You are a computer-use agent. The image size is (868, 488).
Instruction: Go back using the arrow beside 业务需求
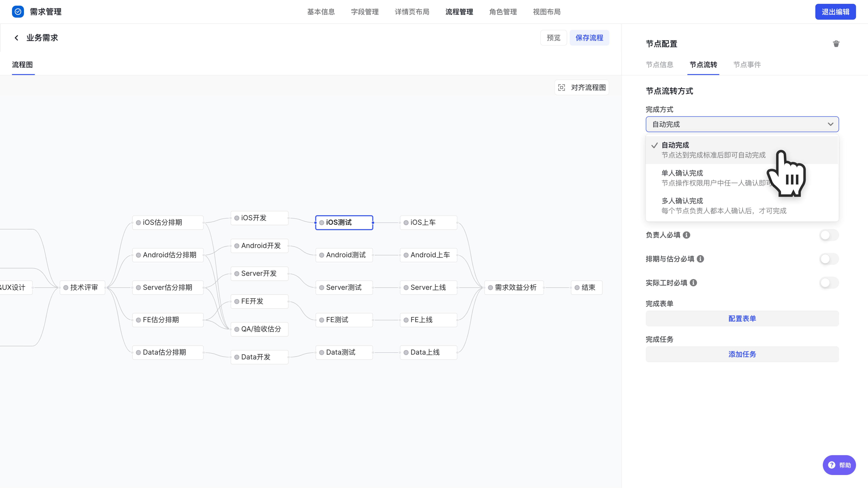tap(16, 38)
